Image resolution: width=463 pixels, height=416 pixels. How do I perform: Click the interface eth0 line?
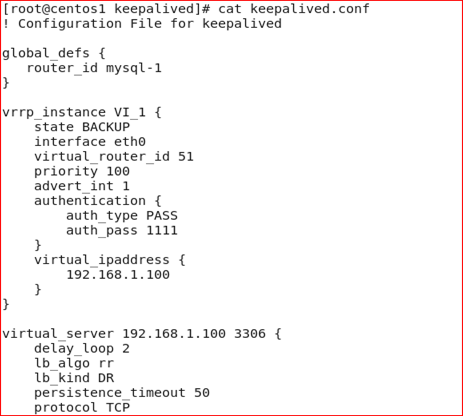(90, 142)
